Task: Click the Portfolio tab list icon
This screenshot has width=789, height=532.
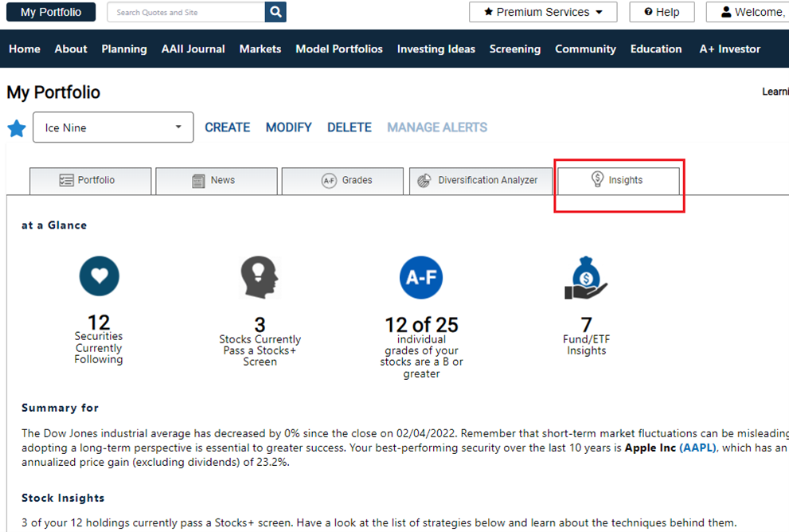Action: (x=66, y=180)
